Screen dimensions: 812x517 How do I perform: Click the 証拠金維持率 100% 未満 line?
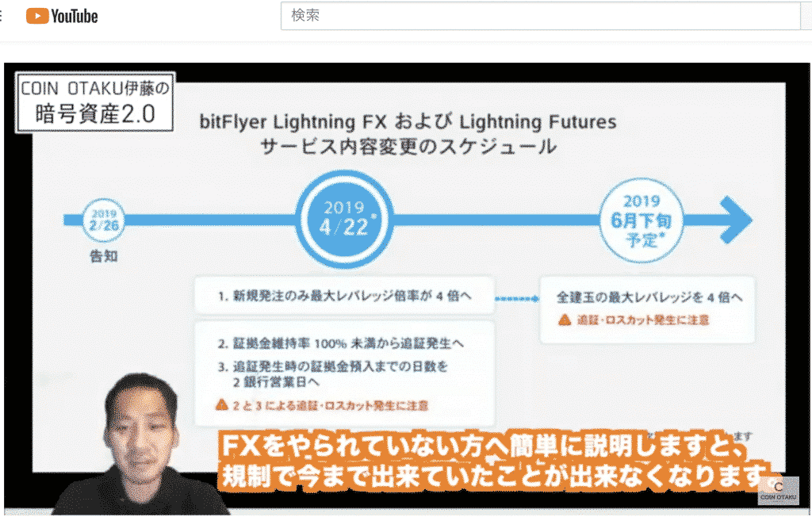(341, 343)
